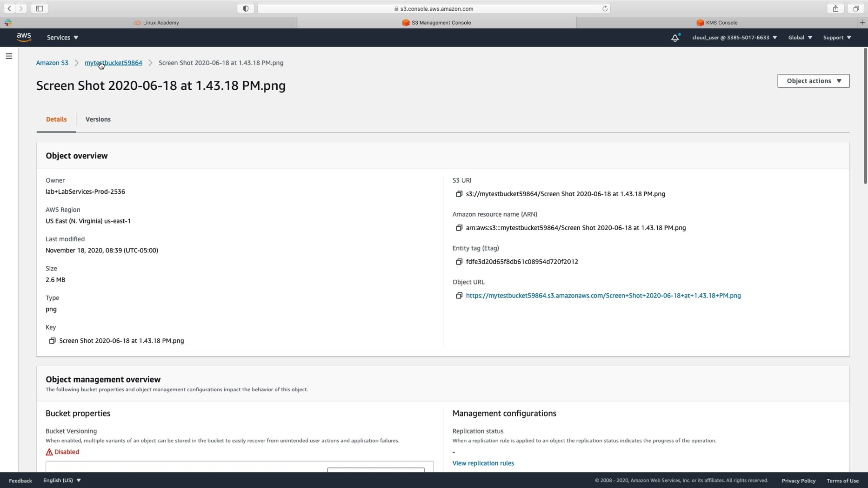The image size is (868, 488).
Task: Click the pinned Slack tab icon
Action: [8, 22]
